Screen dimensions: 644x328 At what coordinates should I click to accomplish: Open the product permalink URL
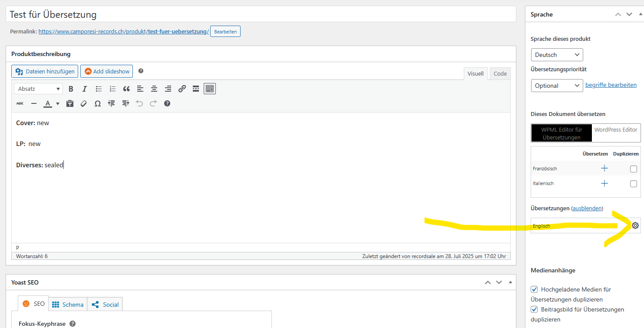pyautogui.click(x=124, y=31)
